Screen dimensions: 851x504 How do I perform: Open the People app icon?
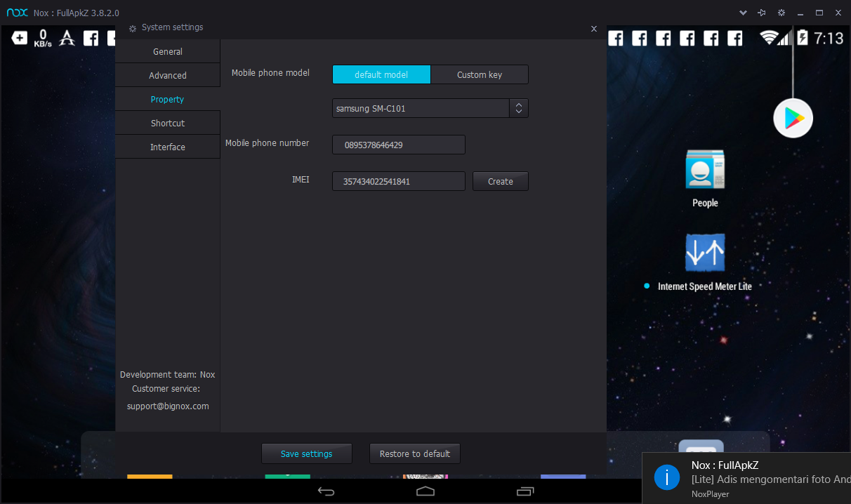tap(705, 169)
